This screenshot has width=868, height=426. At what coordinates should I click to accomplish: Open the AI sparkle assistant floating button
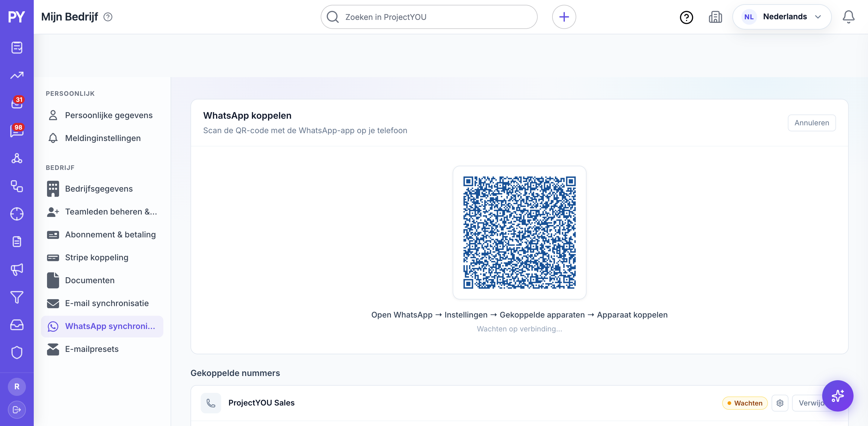837,396
